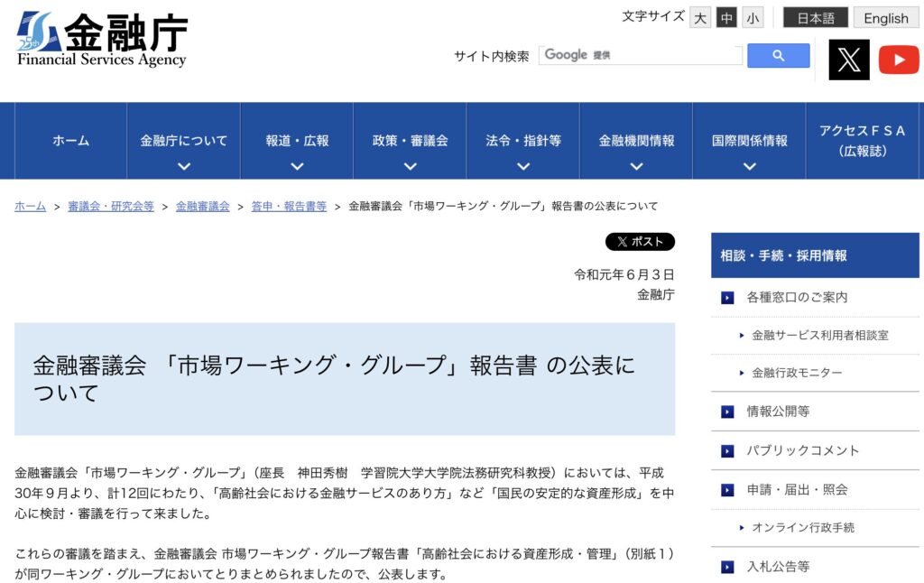
Task: Click the Financial Services Agency logo
Action: [x=102, y=39]
